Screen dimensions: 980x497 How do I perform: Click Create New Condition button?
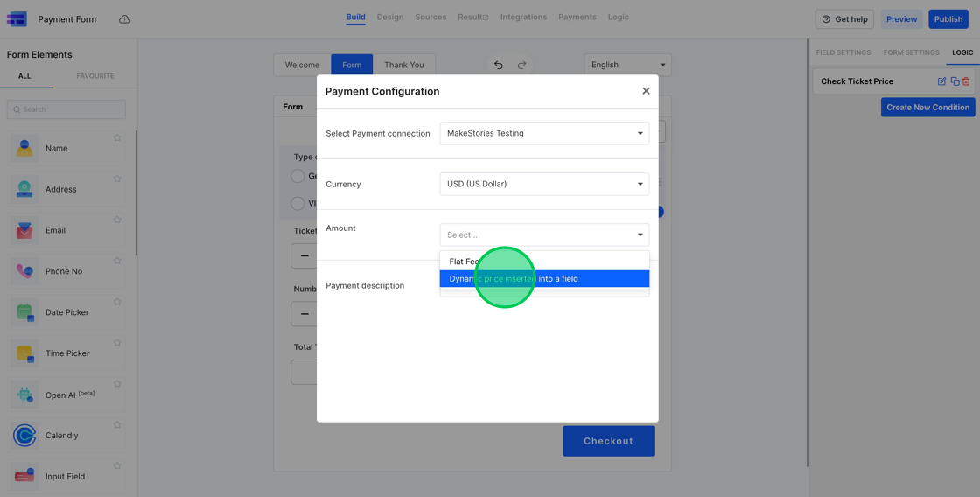(x=927, y=107)
